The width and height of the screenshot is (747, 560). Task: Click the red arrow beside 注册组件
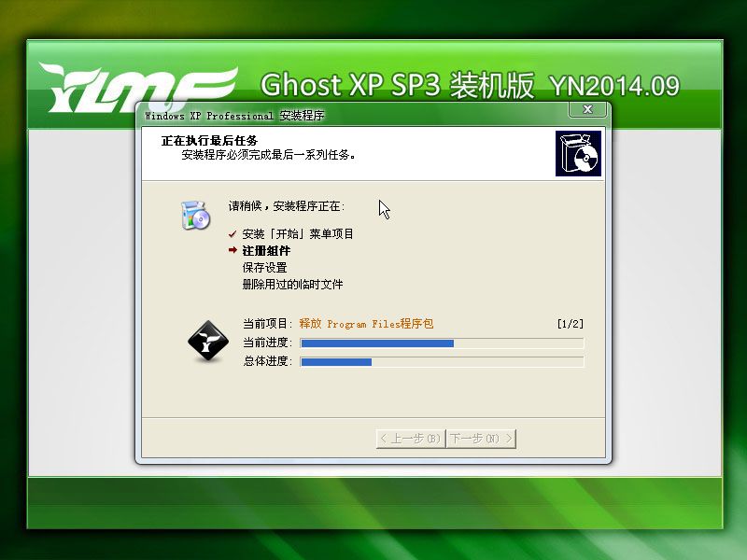point(233,250)
